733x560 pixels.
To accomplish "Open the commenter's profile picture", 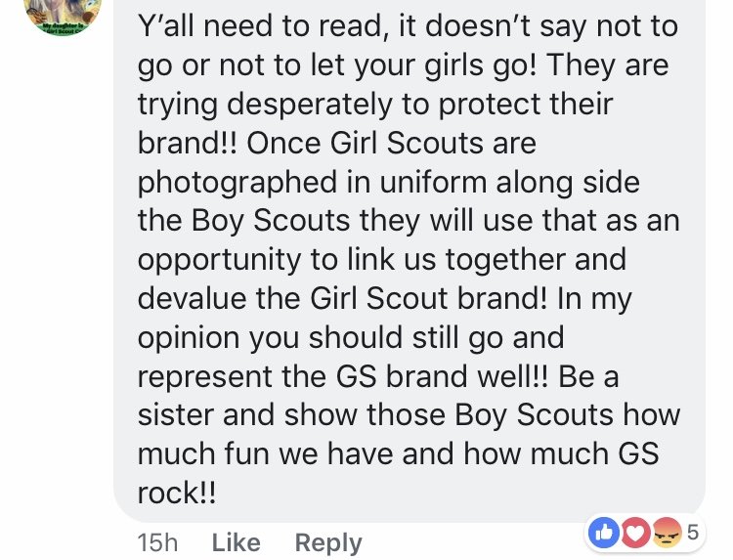I will (x=63, y=14).
